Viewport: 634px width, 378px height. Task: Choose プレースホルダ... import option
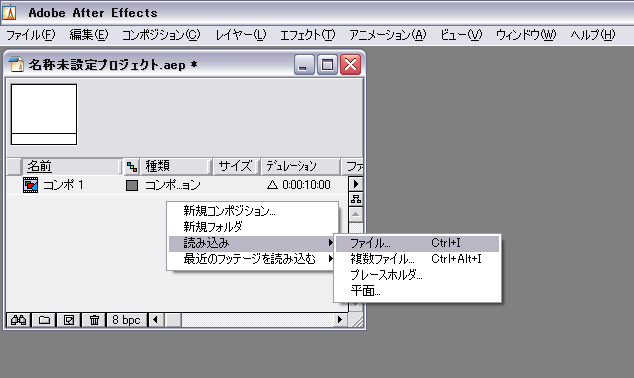coord(417,275)
